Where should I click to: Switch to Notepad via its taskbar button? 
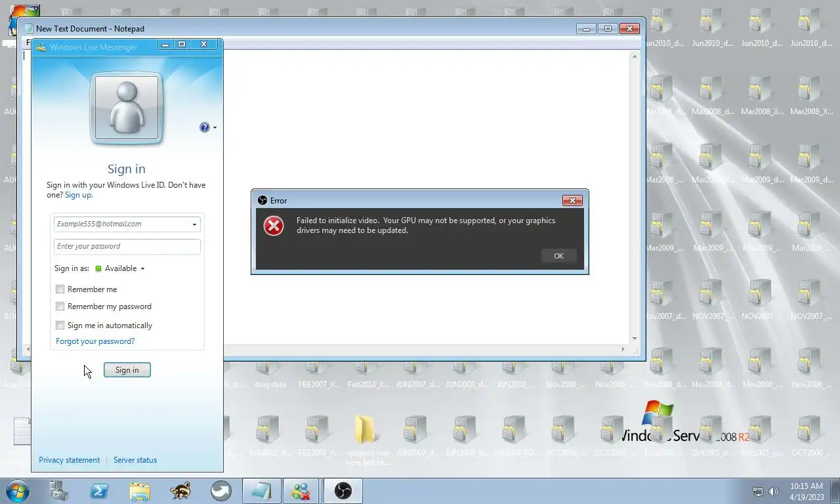click(261, 491)
